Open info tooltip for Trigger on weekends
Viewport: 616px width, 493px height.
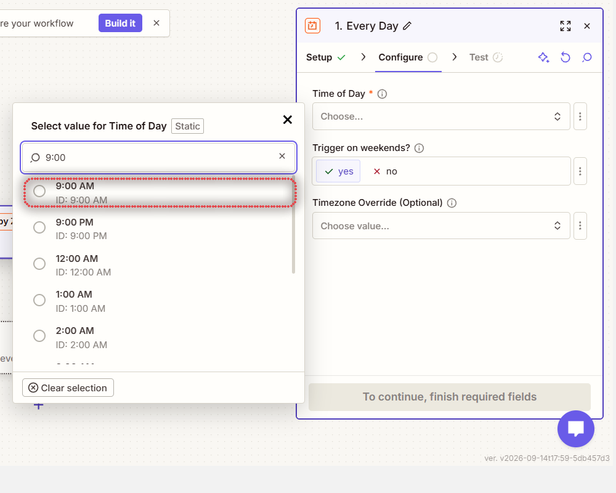(419, 148)
